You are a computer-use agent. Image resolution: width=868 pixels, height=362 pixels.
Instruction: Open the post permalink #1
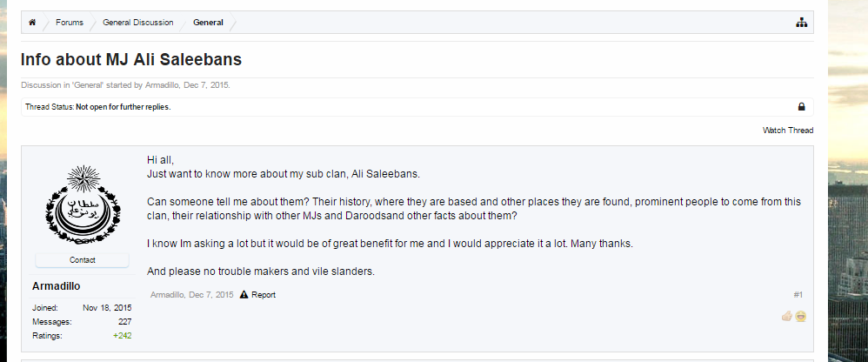[798, 295]
